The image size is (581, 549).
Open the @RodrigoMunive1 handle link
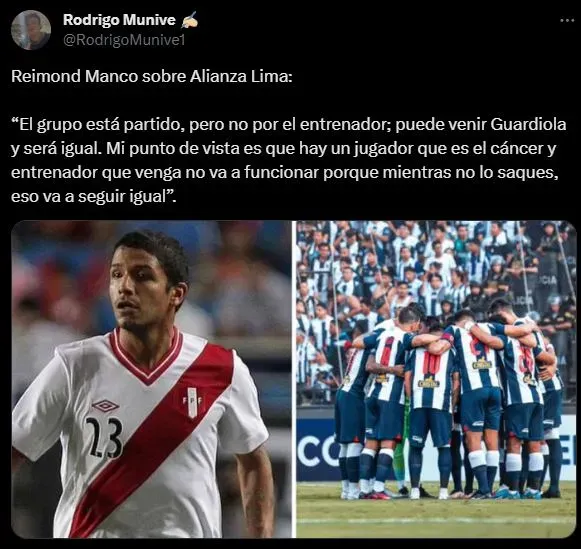pyautogui.click(x=124, y=40)
